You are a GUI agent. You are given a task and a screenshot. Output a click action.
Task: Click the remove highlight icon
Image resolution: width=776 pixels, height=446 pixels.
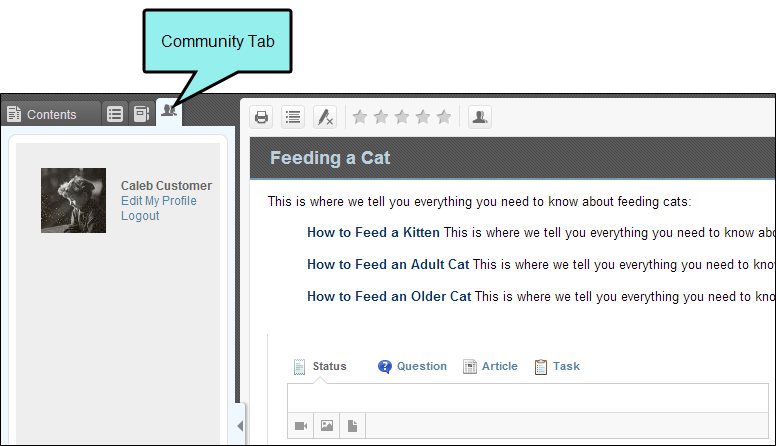325,117
